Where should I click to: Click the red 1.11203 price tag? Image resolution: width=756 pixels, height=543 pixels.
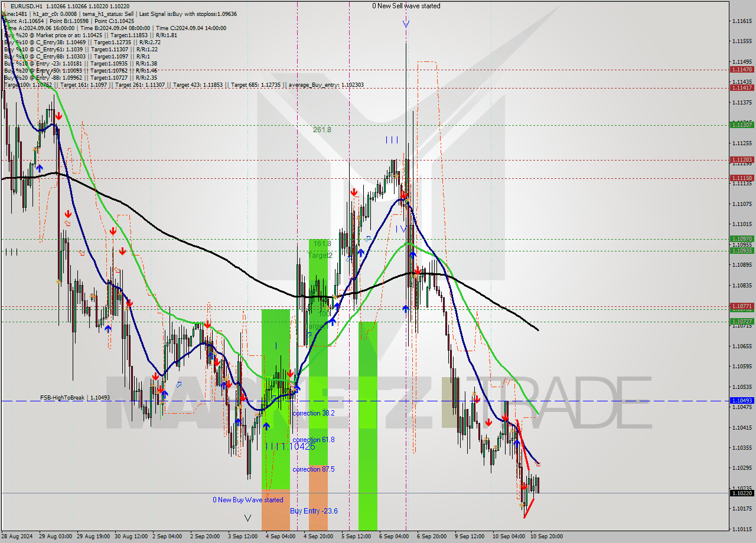[742, 159]
